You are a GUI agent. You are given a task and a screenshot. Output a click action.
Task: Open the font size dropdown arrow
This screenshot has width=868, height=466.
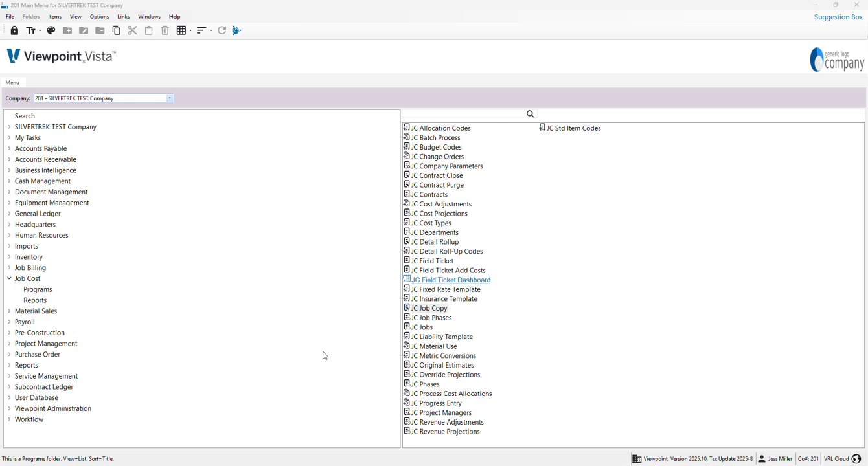pos(39,30)
